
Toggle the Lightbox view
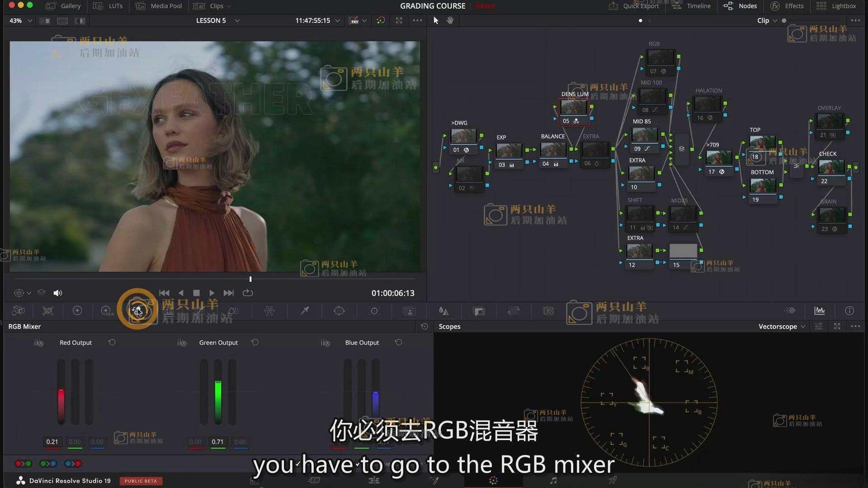coord(836,6)
